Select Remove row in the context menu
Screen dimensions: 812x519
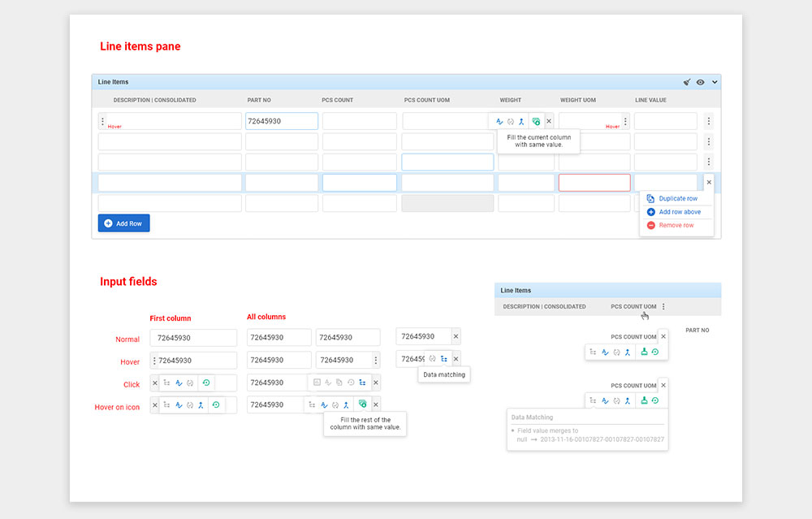click(676, 225)
